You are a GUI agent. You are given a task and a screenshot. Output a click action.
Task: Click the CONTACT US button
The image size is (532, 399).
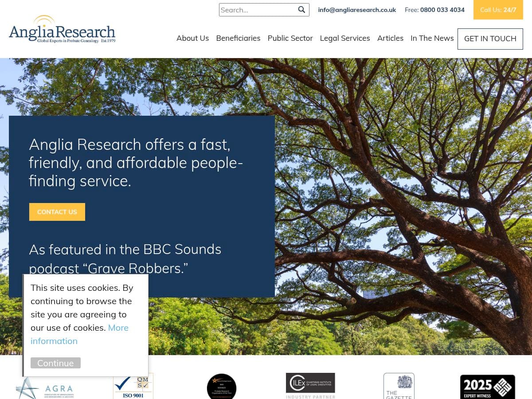coord(57,212)
